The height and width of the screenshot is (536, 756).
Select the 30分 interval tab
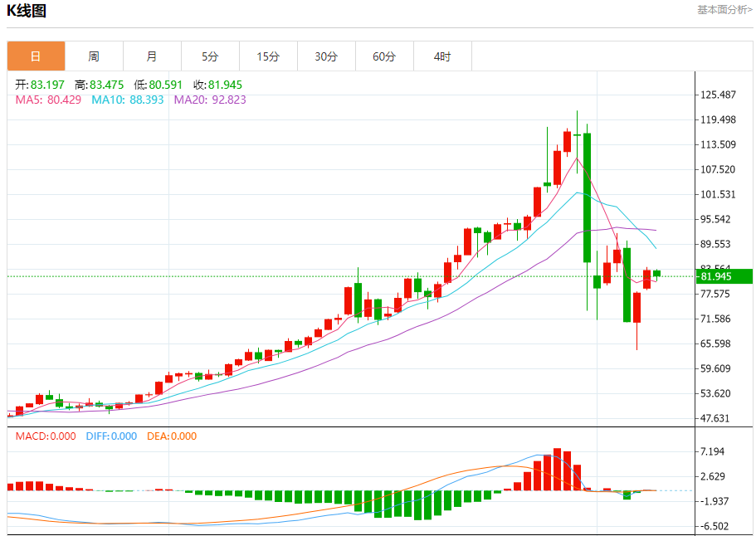326,56
